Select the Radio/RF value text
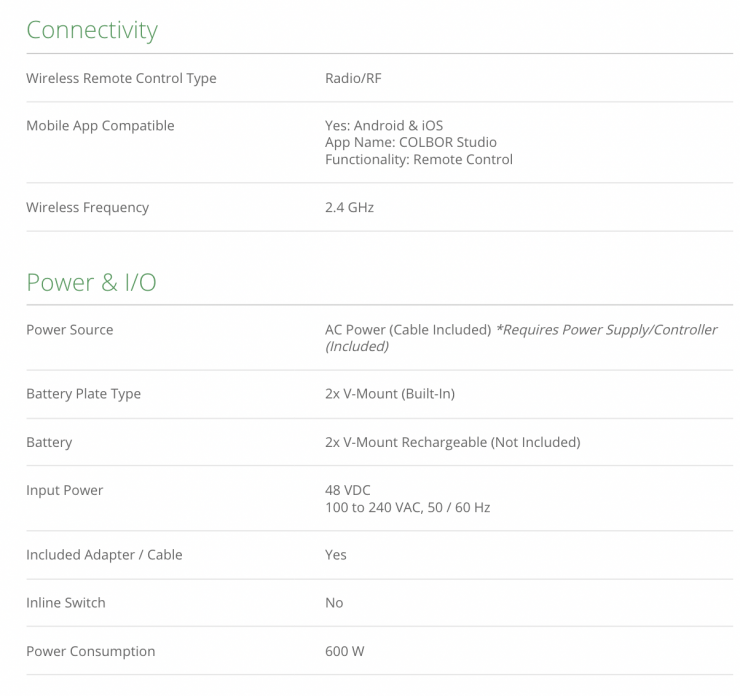 (353, 78)
